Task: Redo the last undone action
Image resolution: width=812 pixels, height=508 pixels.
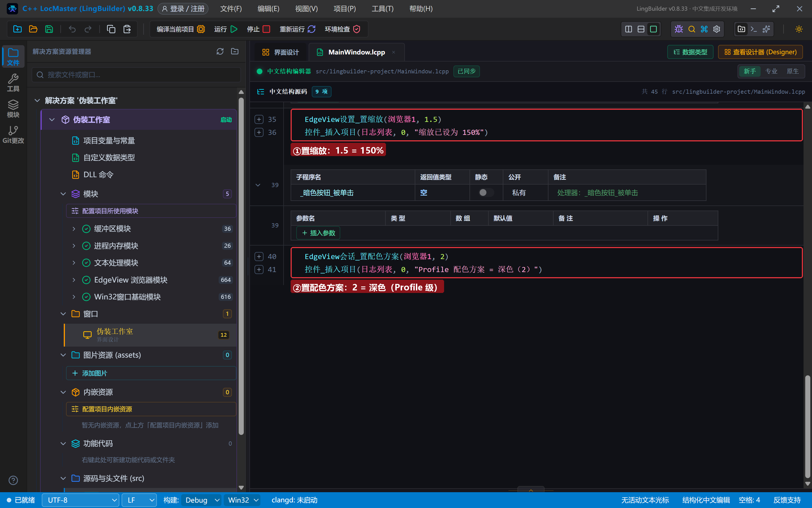Action: 88,29
